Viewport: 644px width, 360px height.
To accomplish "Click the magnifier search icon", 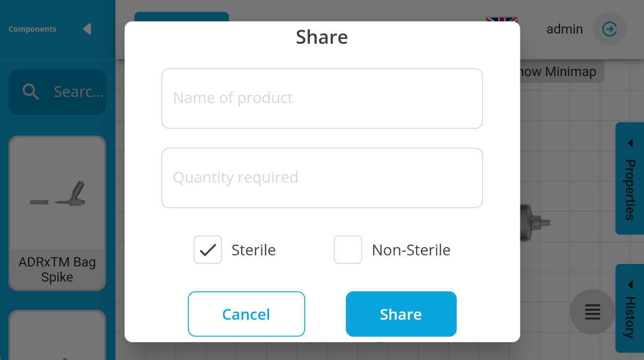I will [31, 92].
